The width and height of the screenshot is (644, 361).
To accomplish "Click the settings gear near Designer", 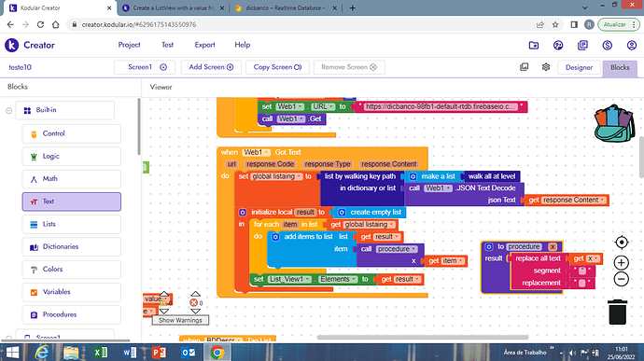I will pos(546,67).
